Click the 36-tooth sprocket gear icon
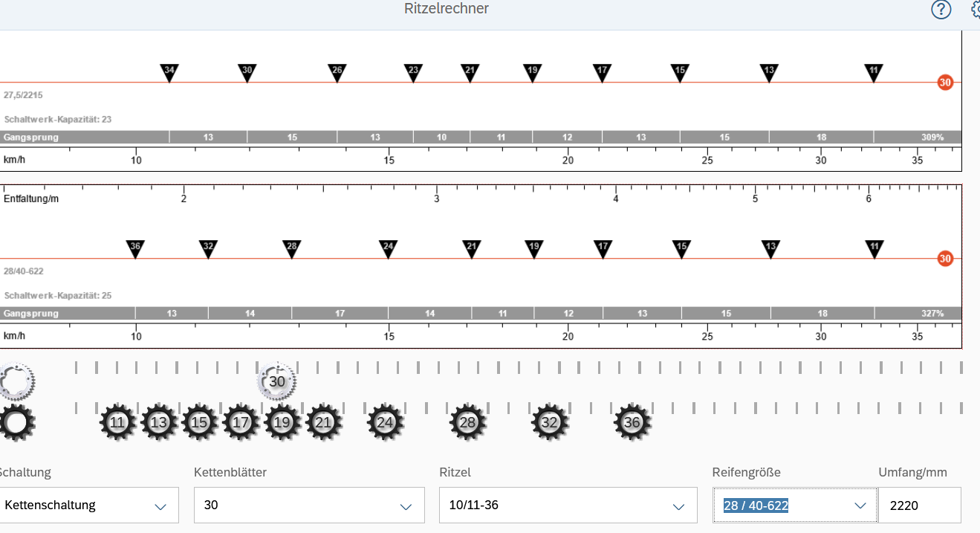The width and height of the screenshot is (980, 533). tap(632, 422)
